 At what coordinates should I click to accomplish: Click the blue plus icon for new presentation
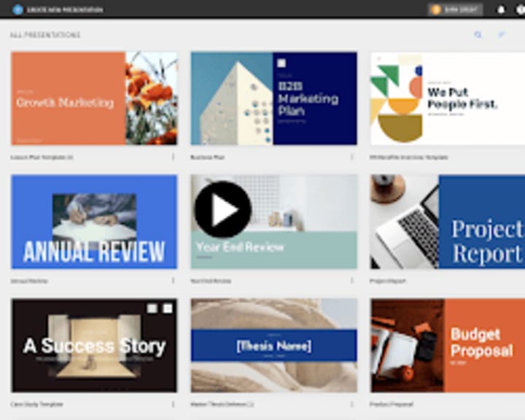coord(17,9)
